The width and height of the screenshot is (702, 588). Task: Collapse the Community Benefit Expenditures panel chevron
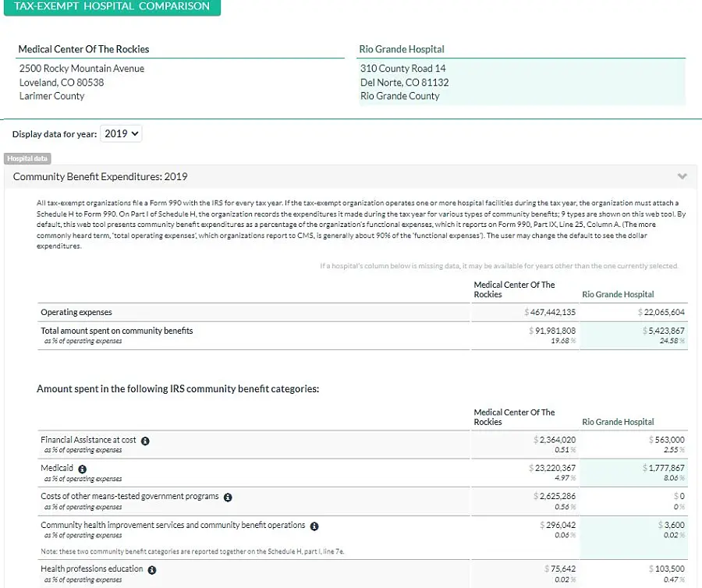[x=682, y=177]
